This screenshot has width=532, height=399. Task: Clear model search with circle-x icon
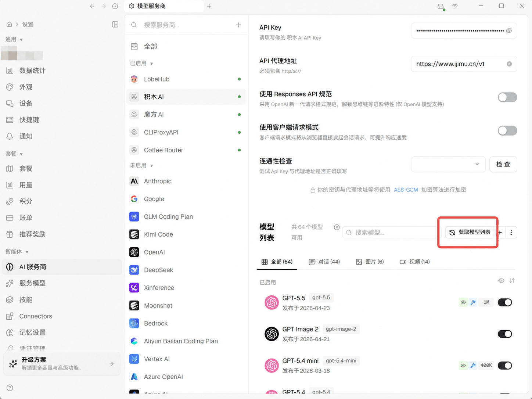(x=337, y=227)
